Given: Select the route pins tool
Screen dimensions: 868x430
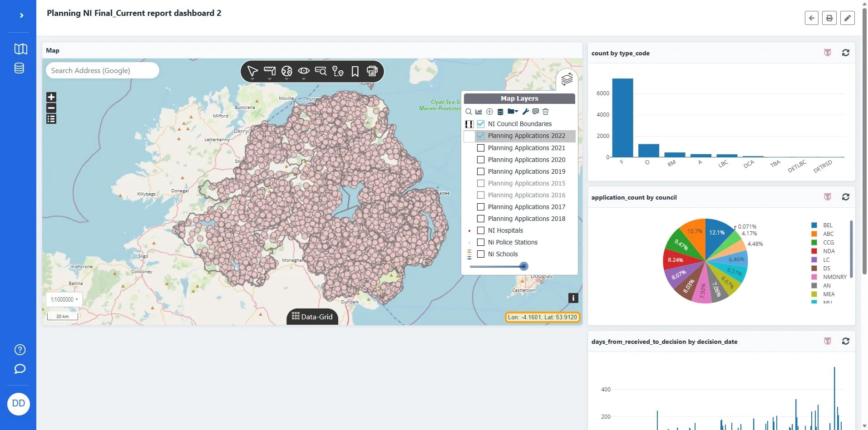Looking at the screenshot, I should click(338, 71).
